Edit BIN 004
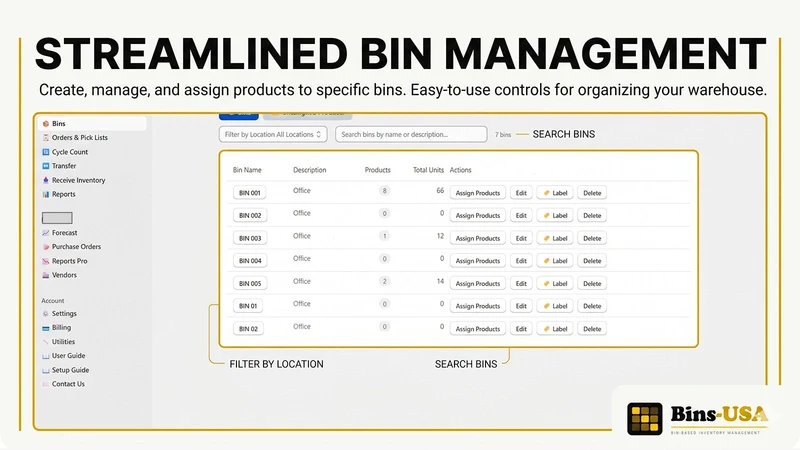 tap(521, 261)
